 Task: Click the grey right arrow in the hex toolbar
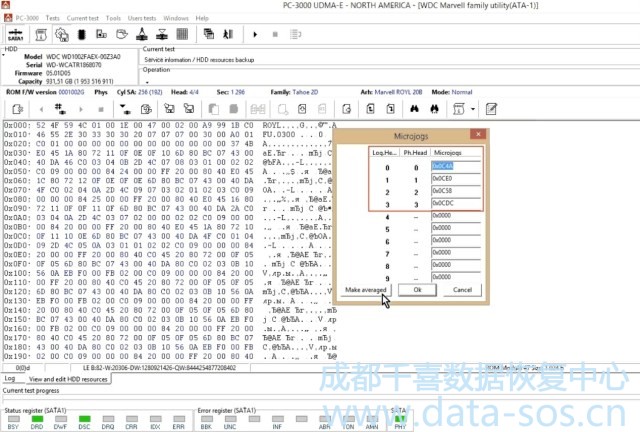coord(81,109)
